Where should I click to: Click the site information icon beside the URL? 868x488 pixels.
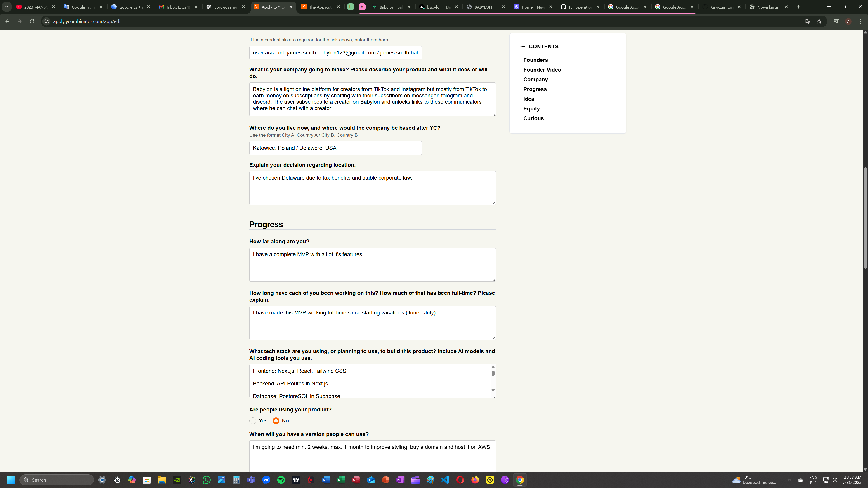tap(47, 21)
